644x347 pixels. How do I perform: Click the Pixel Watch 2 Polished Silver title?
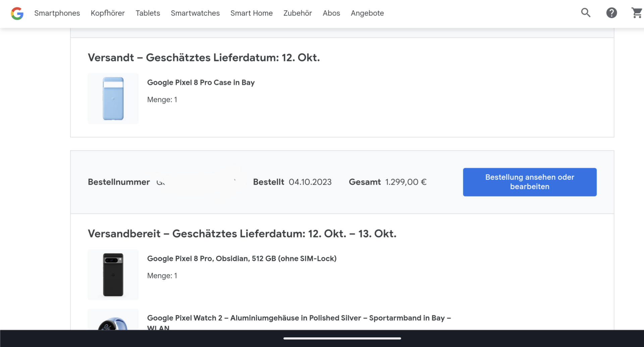point(299,323)
